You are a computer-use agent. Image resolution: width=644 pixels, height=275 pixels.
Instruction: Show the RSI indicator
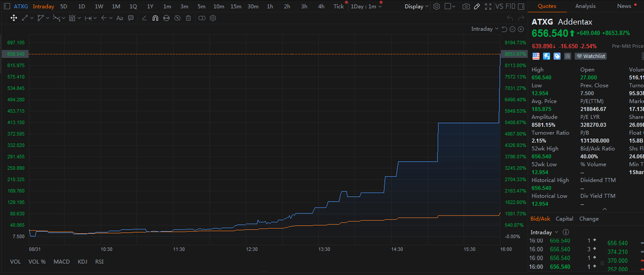tap(99, 262)
